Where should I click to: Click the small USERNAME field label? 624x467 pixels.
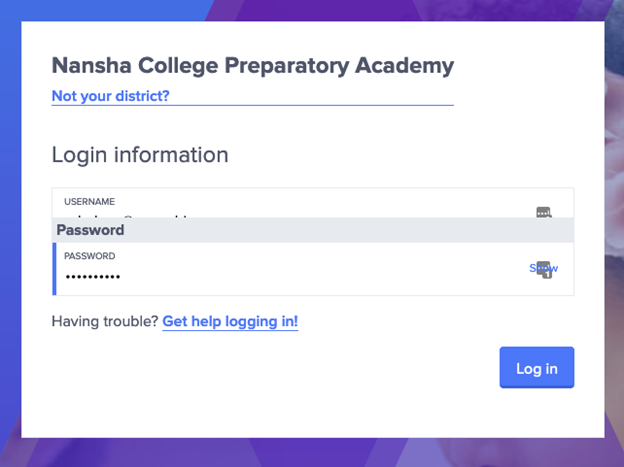[89, 201]
